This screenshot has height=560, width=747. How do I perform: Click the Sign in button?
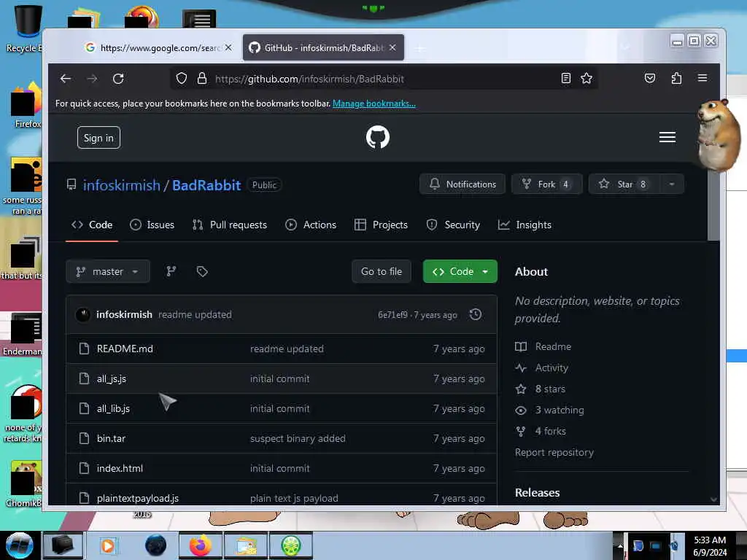98,138
